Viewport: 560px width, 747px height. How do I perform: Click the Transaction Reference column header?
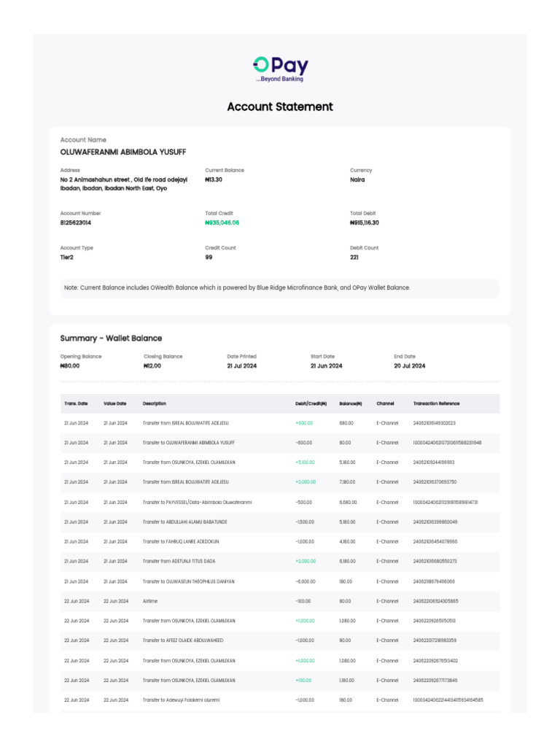click(436, 403)
